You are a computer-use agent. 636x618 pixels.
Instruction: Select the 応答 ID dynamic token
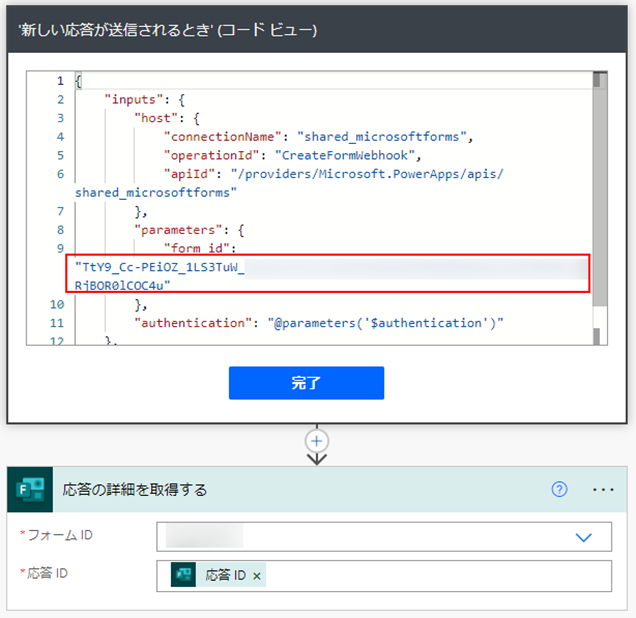(218, 575)
